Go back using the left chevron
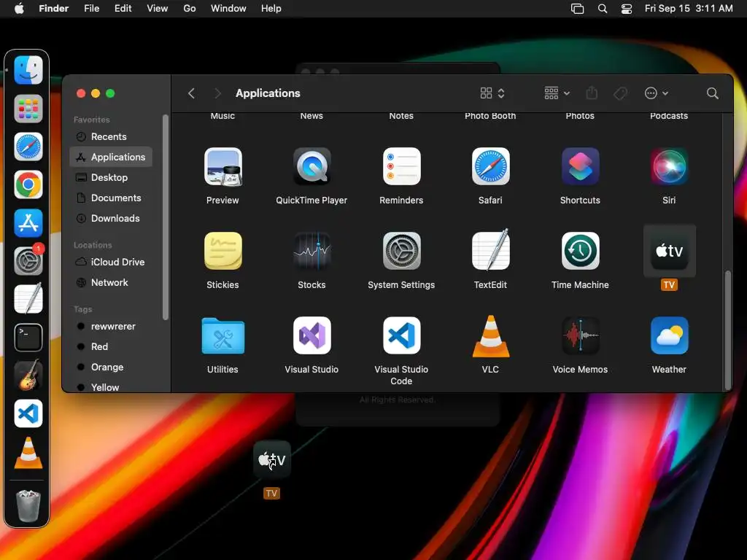 pos(192,93)
